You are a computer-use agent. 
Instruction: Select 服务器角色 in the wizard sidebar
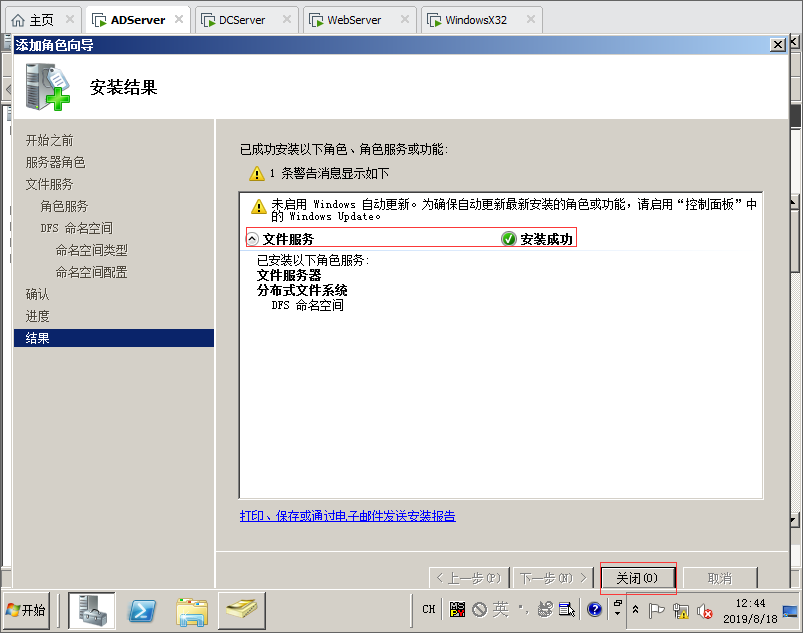click(55, 162)
